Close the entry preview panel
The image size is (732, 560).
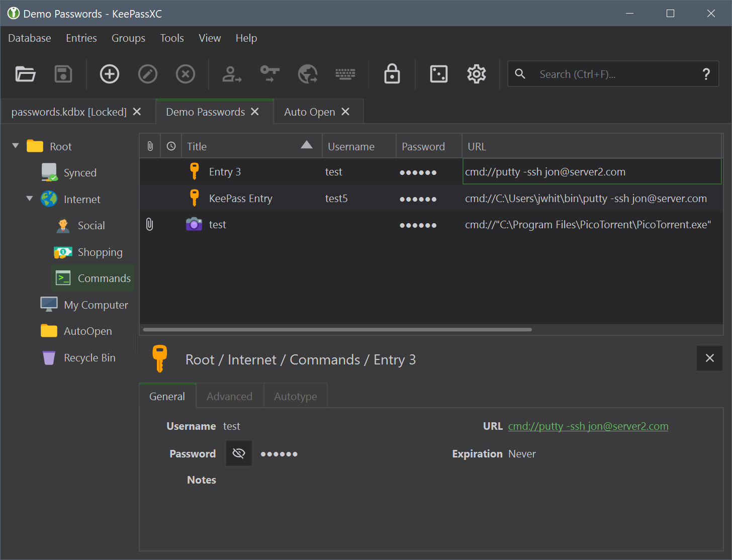coord(709,358)
